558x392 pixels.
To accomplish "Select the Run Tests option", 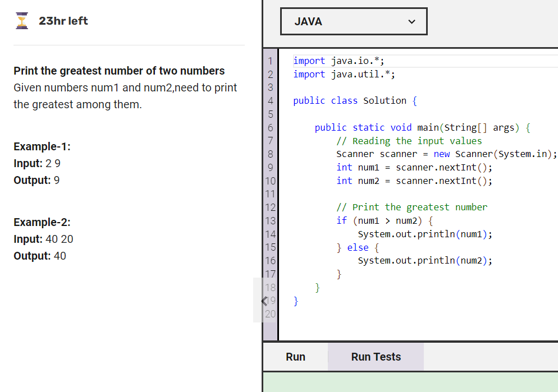I will (375, 357).
